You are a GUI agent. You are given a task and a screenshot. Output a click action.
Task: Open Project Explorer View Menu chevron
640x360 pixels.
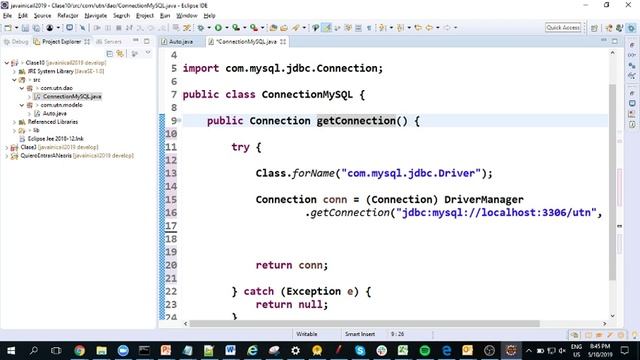tap(148, 53)
